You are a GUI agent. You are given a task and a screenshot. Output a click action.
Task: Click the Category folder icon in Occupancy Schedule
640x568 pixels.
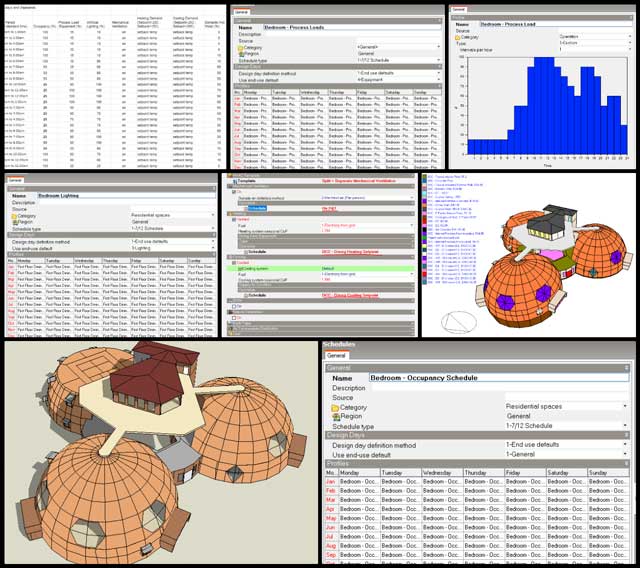pyautogui.click(x=334, y=408)
